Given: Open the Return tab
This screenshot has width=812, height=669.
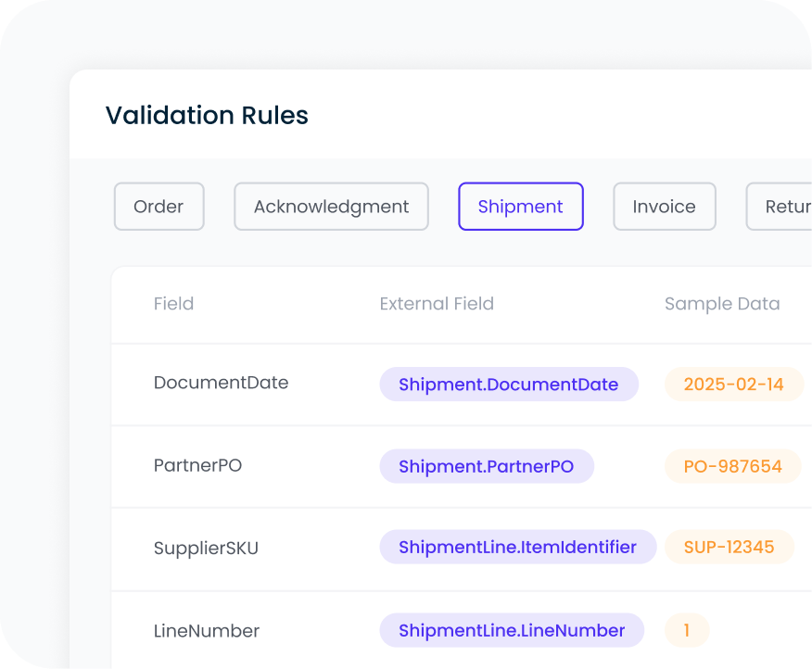Looking at the screenshot, I should pos(784,207).
